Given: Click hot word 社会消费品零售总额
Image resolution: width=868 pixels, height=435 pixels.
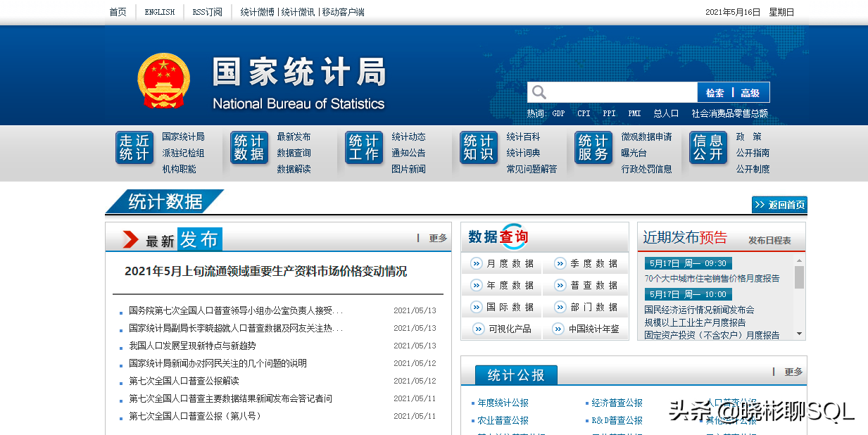Looking at the screenshot, I should 729,113.
